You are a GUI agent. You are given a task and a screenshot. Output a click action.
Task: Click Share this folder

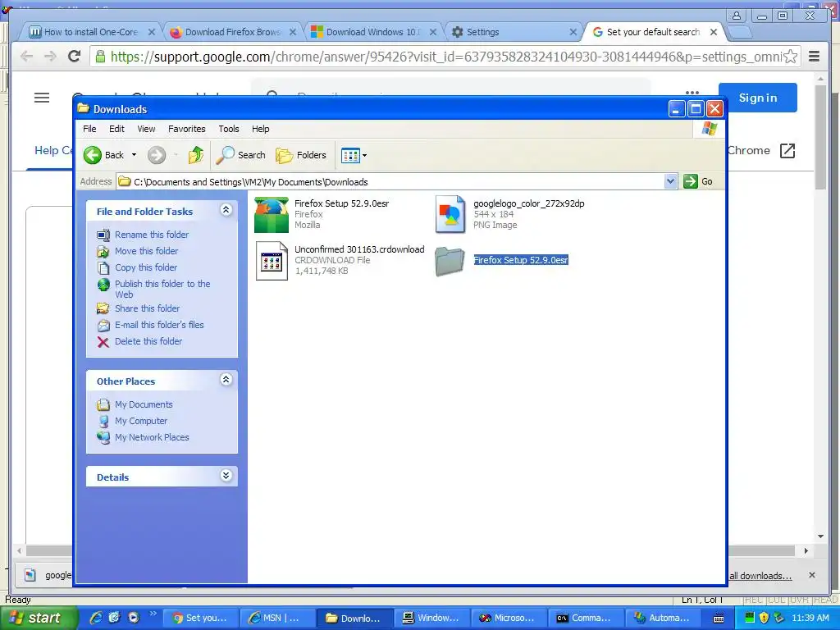[x=148, y=308]
